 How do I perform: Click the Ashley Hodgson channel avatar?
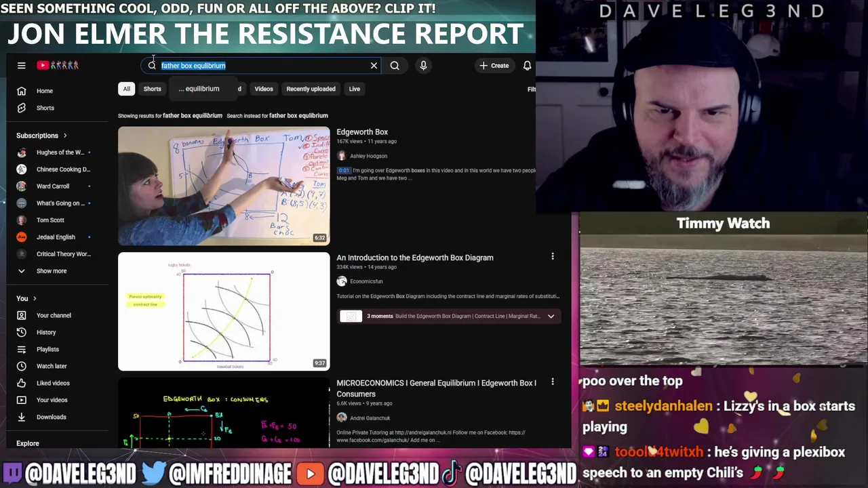coord(342,156)
